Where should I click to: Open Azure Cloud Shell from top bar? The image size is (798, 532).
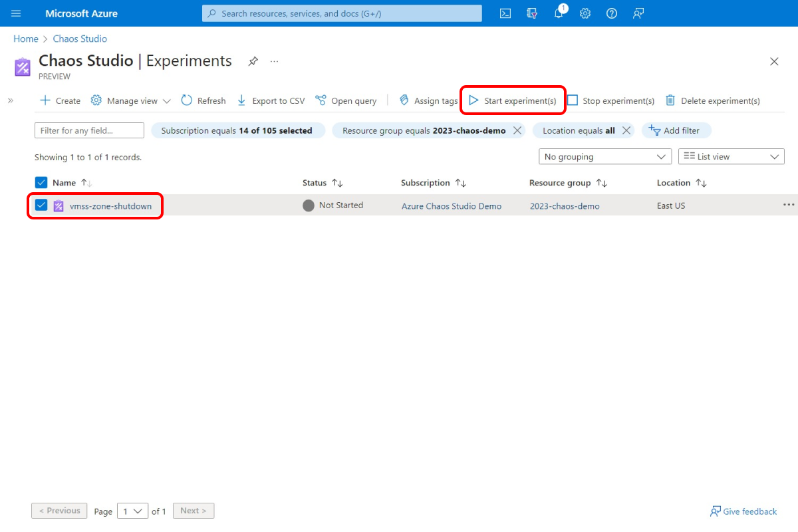[505, 13]
